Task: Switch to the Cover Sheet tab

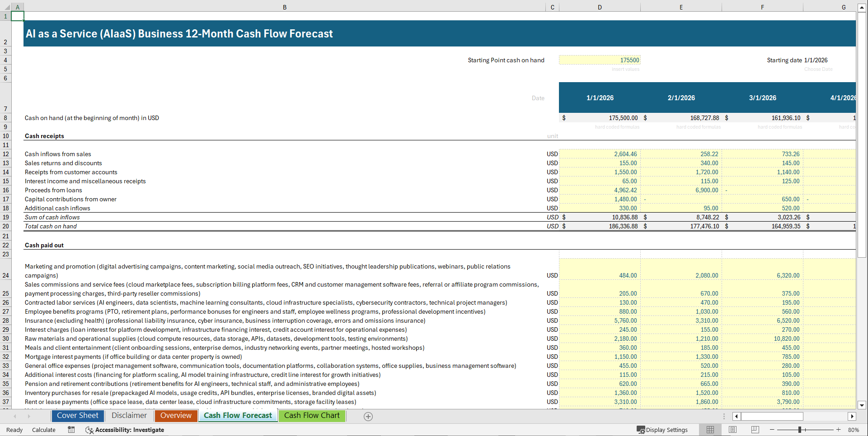Action: [77, 416]
